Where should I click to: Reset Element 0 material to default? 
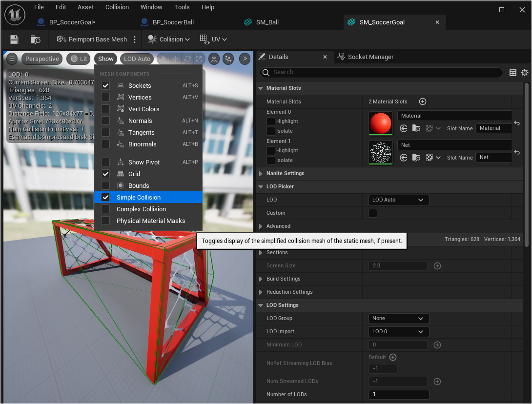point(517,123)
